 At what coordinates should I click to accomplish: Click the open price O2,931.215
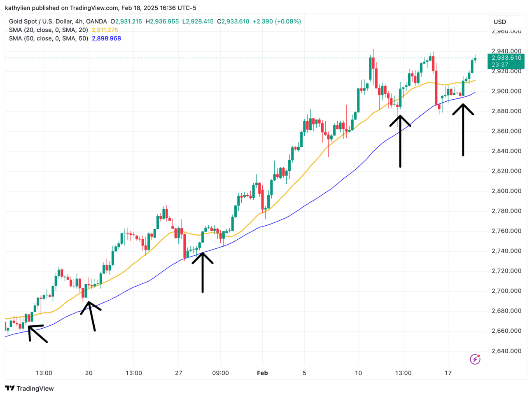(126, 21)
